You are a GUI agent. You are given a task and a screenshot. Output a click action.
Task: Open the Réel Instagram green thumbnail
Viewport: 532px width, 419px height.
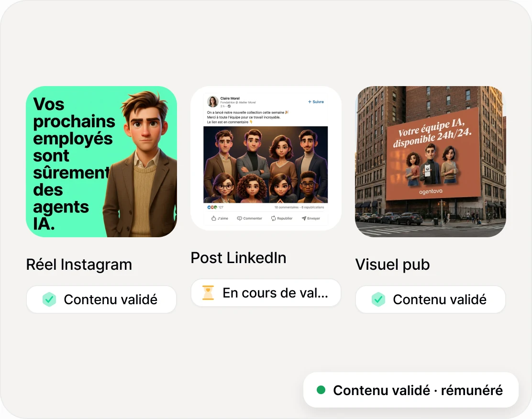101,162
